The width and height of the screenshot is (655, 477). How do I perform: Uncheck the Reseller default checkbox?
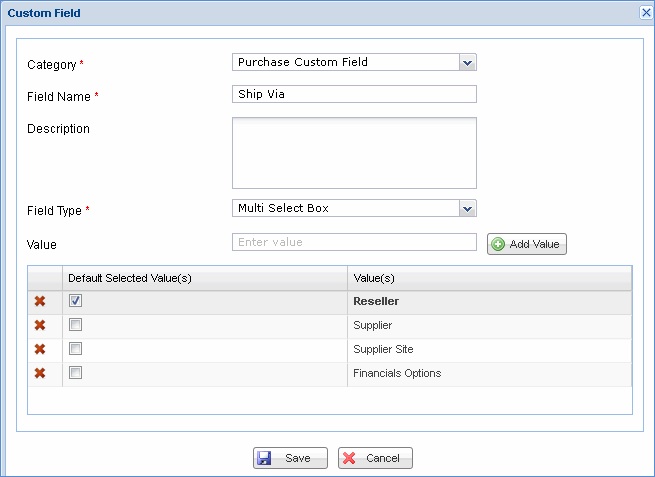click(76, 300)
